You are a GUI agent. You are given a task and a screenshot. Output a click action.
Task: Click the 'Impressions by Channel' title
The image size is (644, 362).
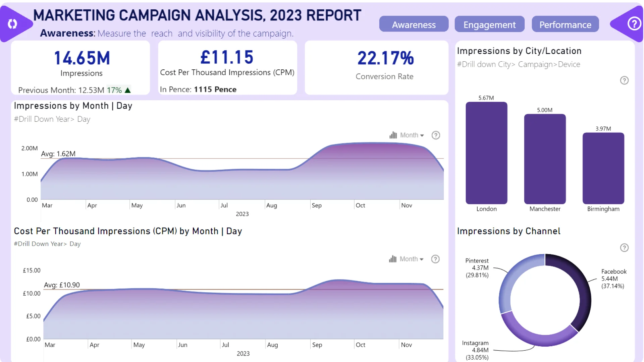tap(508, 231)
